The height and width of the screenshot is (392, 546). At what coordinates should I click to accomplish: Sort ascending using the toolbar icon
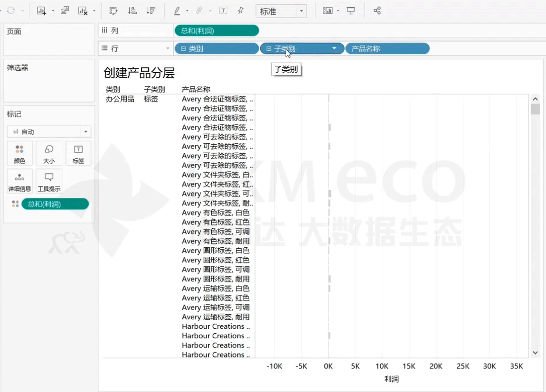(133, 11)
